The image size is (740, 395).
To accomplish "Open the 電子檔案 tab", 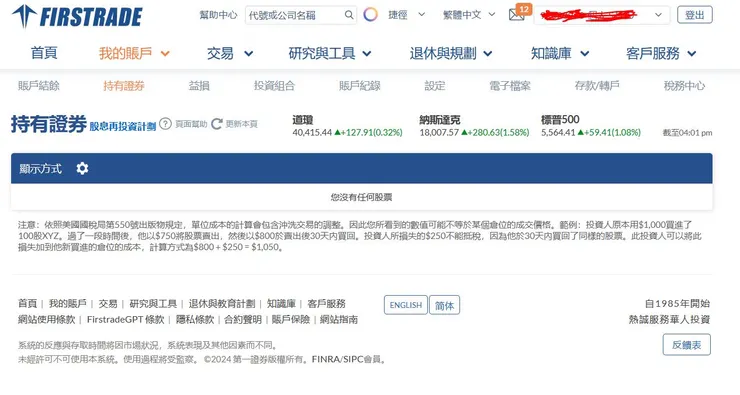I will pos(510,86).
